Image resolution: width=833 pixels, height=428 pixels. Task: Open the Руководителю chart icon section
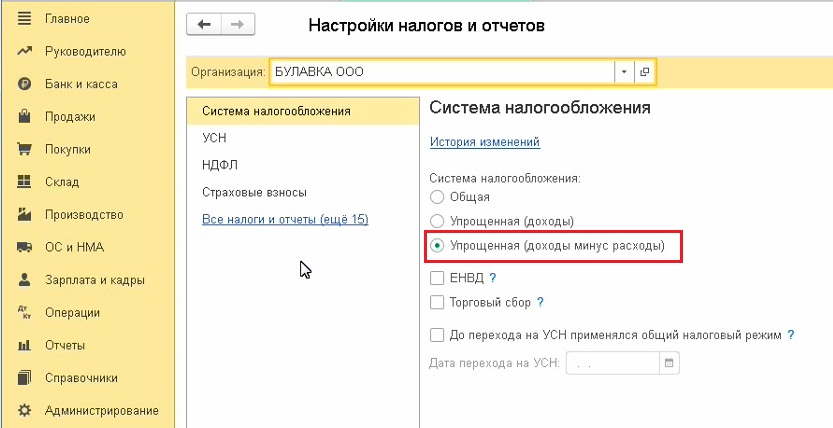click(25, 51)
